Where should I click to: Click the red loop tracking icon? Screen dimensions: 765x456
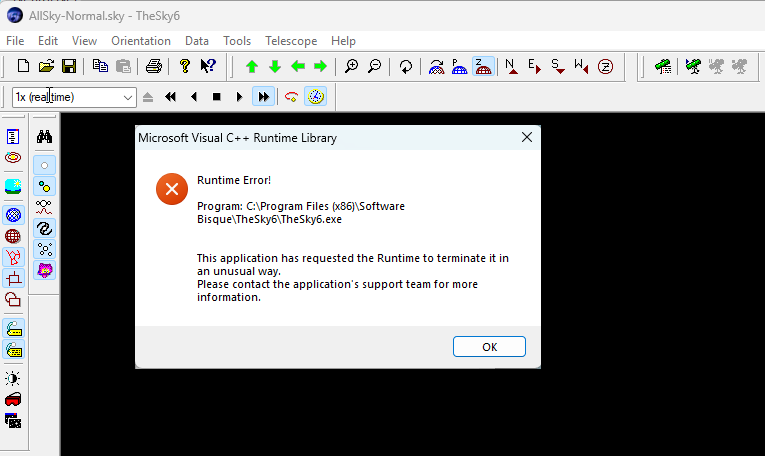(x=292, y=97)
